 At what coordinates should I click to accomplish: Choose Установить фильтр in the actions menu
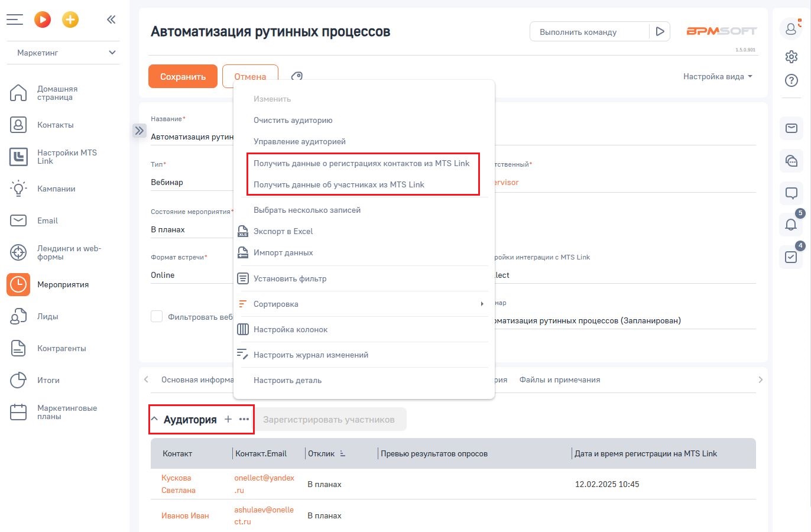[290, 278]
